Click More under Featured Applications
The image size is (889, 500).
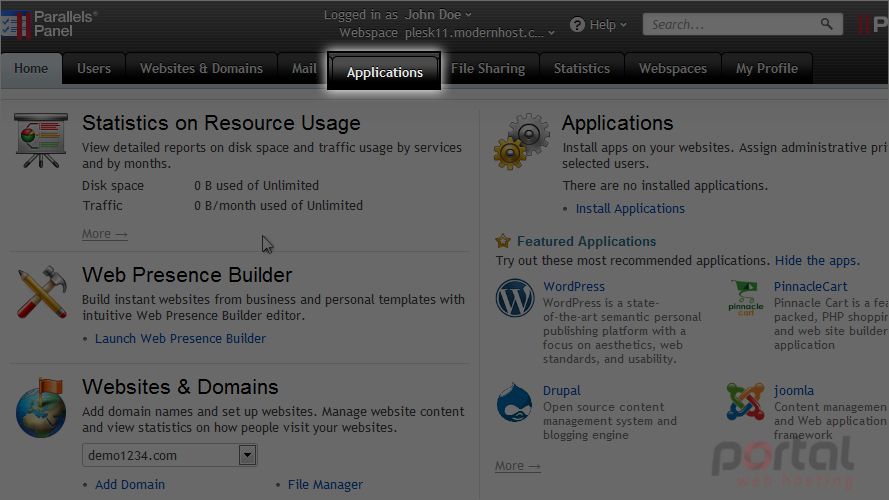pos(518,465)
